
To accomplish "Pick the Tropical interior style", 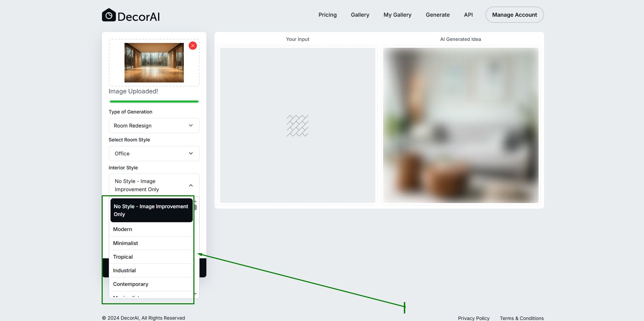I will pos(123,257).
